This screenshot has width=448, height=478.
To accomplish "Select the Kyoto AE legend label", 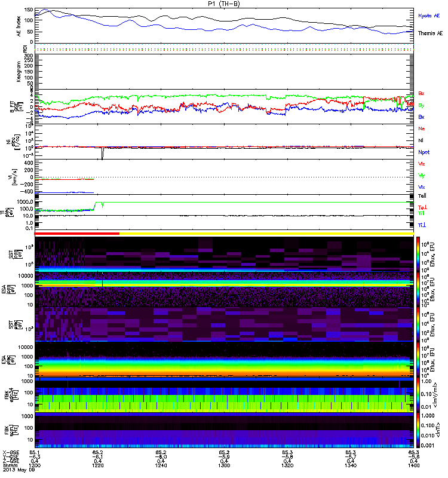I will coord(428,15).
